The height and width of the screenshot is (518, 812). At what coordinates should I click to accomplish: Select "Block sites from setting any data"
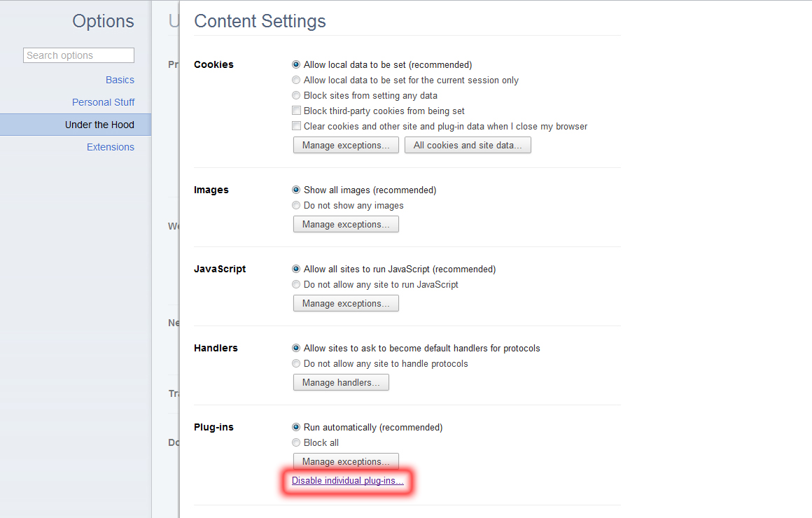296,95
